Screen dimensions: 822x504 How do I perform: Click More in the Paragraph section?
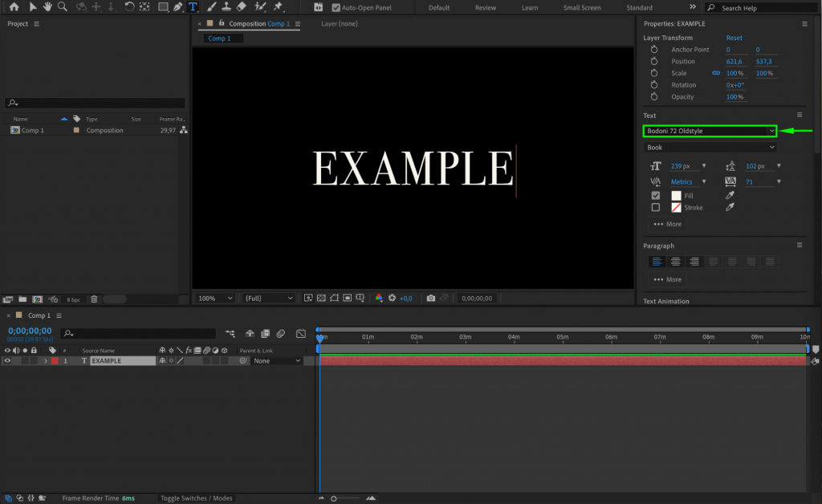666,278
